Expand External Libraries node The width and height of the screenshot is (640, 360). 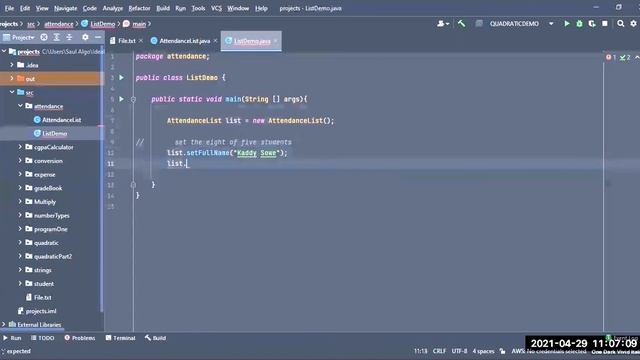click(4, 324)
